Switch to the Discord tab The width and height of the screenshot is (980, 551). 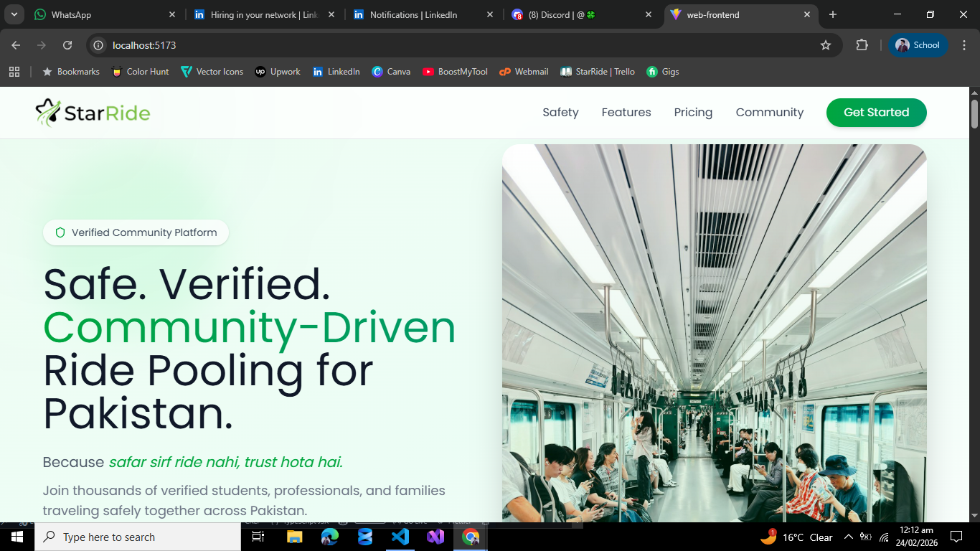[x=583, y=14]
